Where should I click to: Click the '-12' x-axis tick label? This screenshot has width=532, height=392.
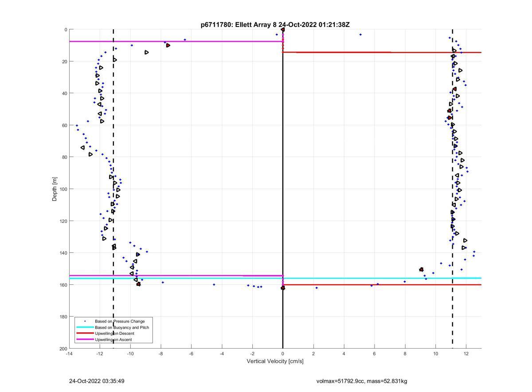coord(100,353)
